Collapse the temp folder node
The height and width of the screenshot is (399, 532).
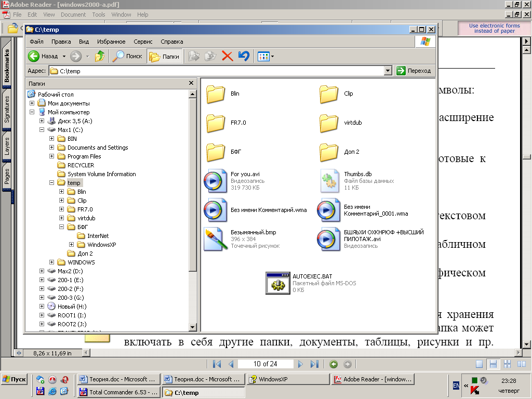pyautogui.click(x=51, y=182)
